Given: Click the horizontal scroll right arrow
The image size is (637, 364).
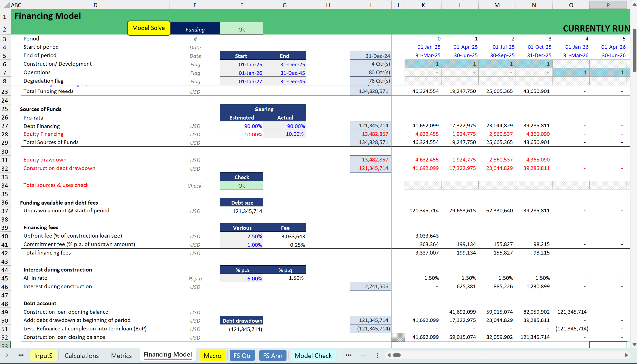Looking at the screenshot, I should (626, 355).
